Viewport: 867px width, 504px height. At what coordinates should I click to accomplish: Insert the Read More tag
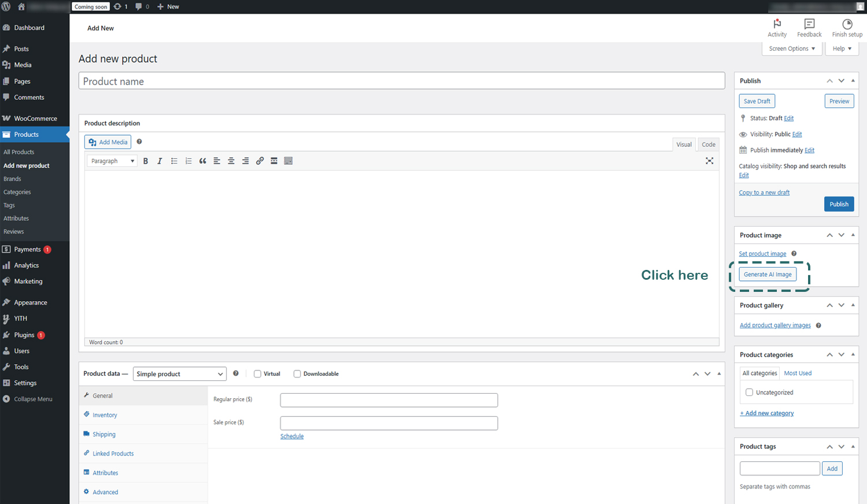(274, 161)
